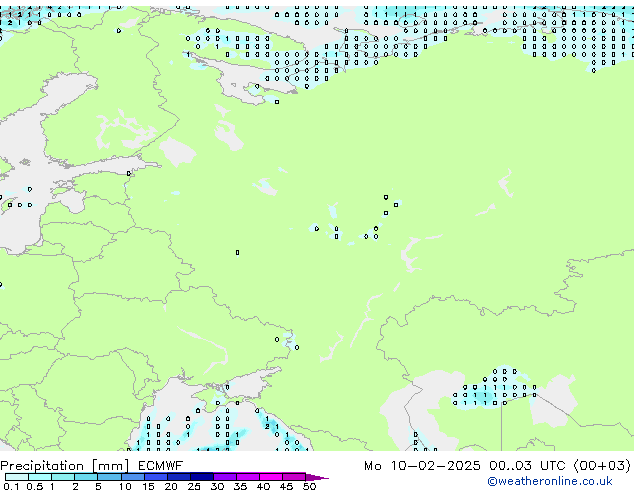This screenshot has width=634, height=490.
Task: Click the '35' legend scale value
Action: click(x=240, y=486)
